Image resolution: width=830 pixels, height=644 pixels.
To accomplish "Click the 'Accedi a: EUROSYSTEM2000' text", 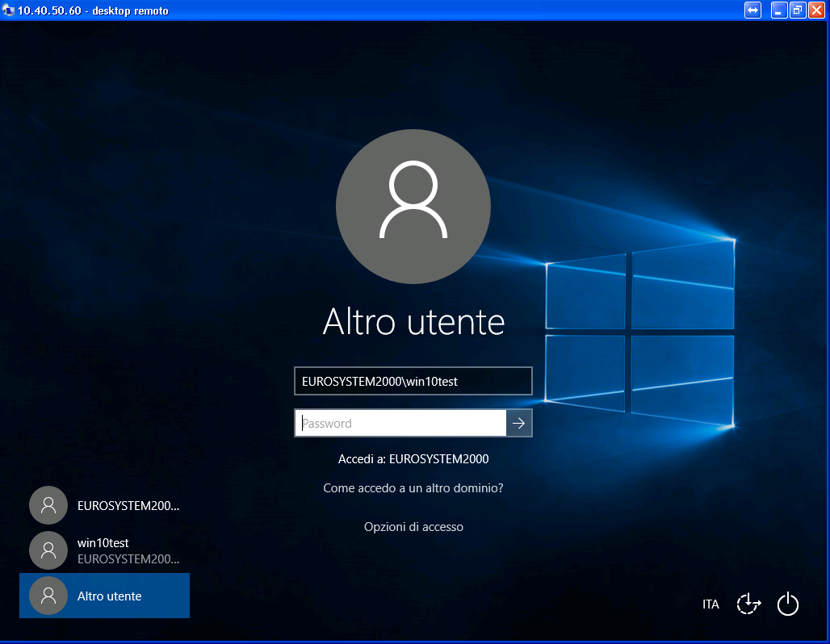I will 413,459.
